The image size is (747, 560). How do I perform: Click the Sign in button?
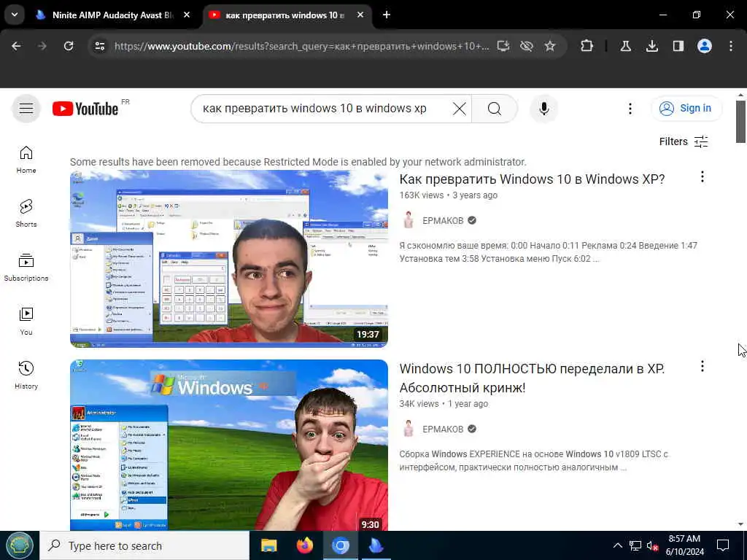tap(686, 108)
